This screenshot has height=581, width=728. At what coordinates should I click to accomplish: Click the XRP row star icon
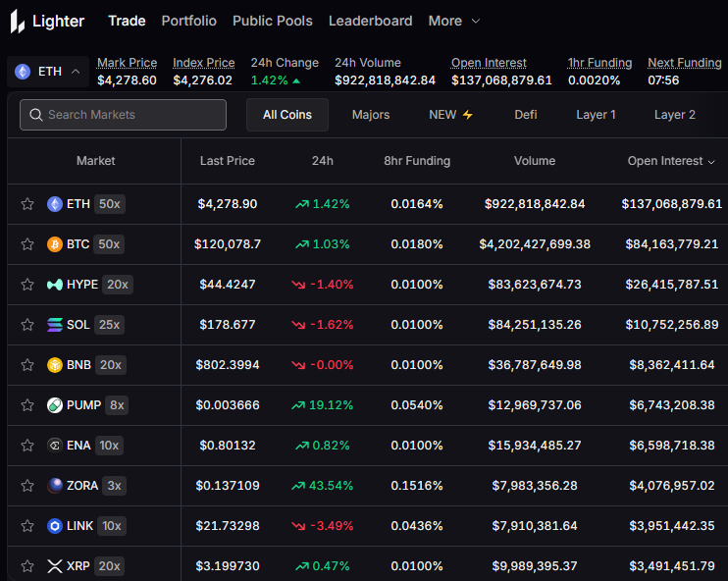pyautogui.click(x=27, y=566)
